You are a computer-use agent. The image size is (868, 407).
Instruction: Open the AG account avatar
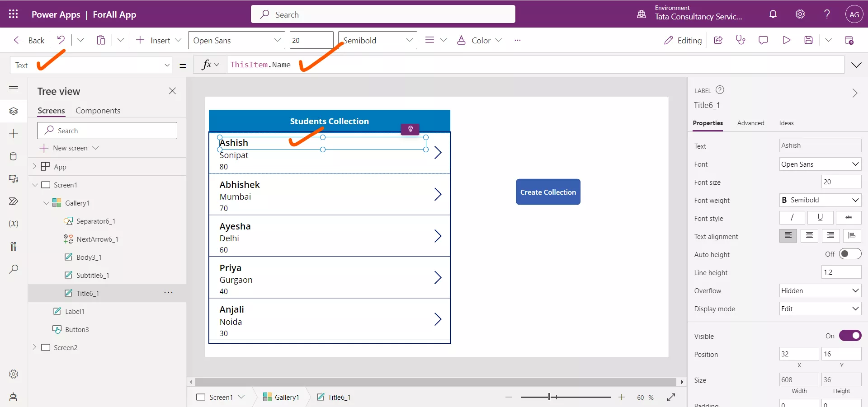click(x=854, y=14)
